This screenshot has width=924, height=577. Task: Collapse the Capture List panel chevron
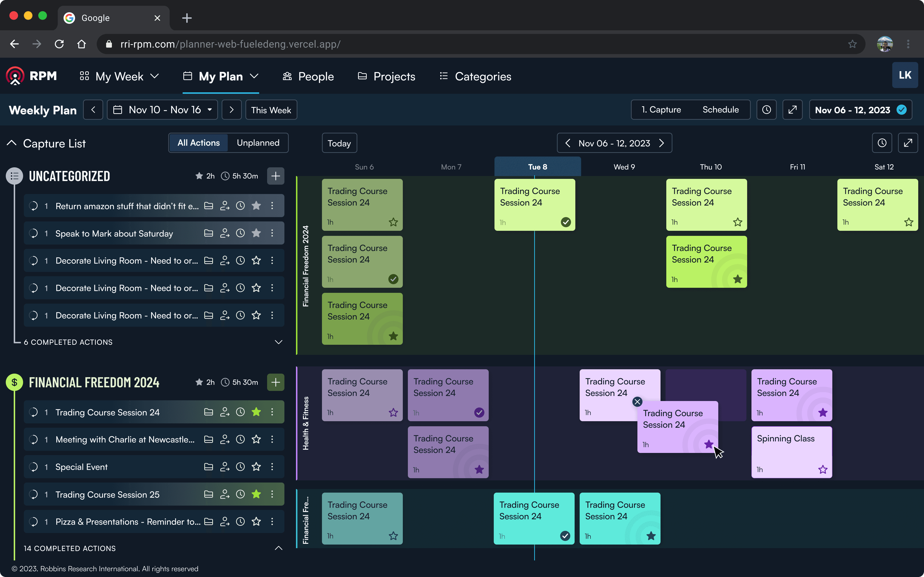(x=12, y=143)
